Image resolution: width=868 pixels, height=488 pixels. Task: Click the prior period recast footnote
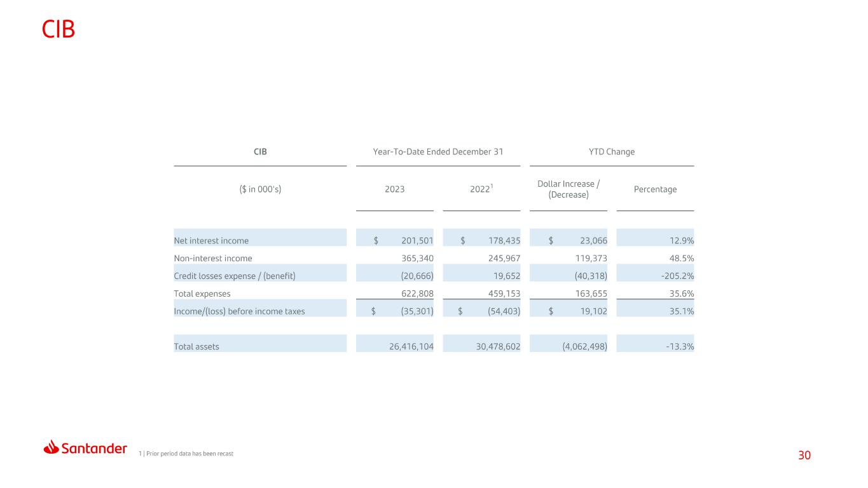[186, 453]
